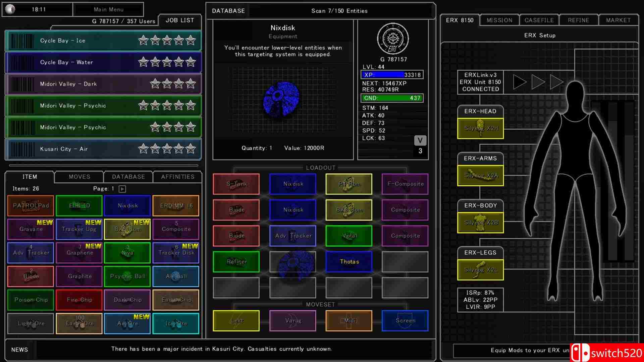Click the Thotas loadout slot
644x362 pixels.
coord(349,261)
